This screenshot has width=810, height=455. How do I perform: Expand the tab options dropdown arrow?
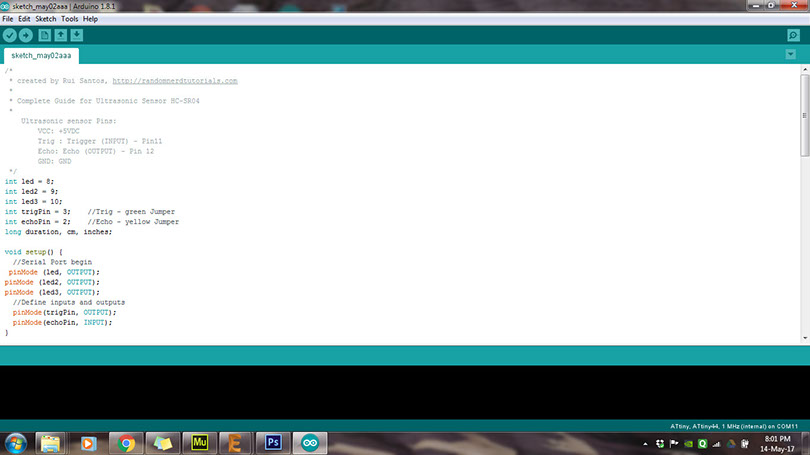coord(790,54)
